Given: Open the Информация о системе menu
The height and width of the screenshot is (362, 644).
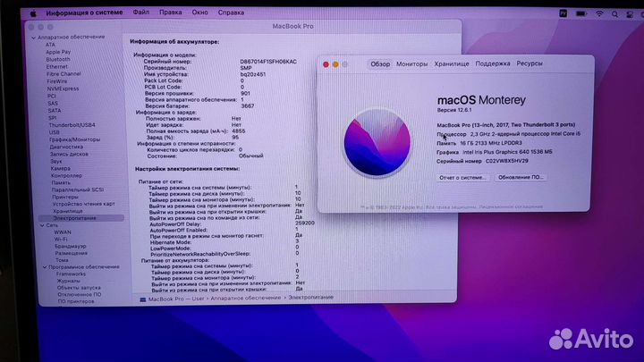Looking at the screenshot, I should [84, 13].
